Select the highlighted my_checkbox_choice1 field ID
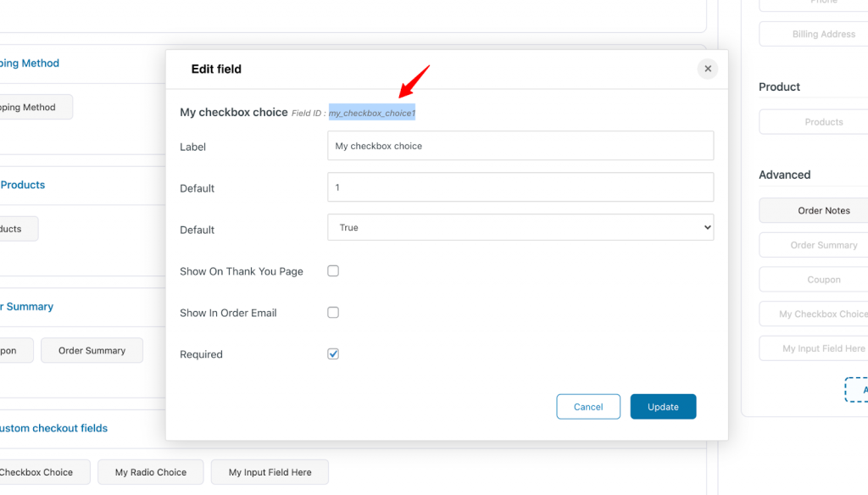 (372, 113)
